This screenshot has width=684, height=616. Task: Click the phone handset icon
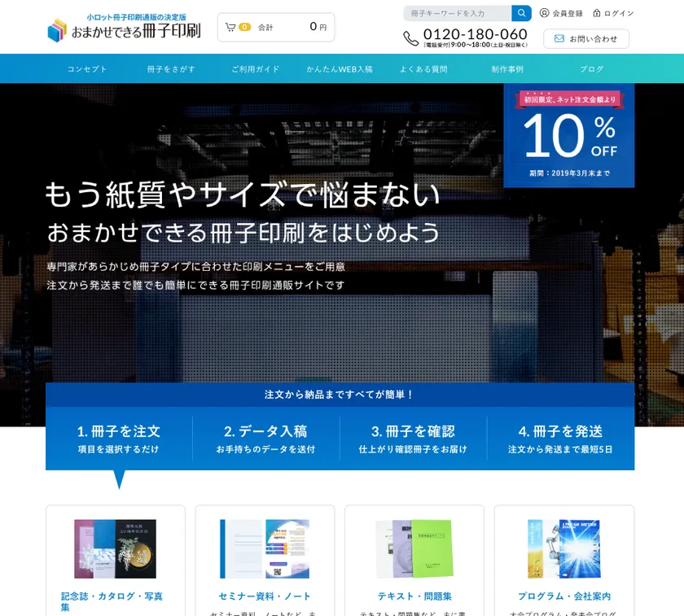pos(410,38)
